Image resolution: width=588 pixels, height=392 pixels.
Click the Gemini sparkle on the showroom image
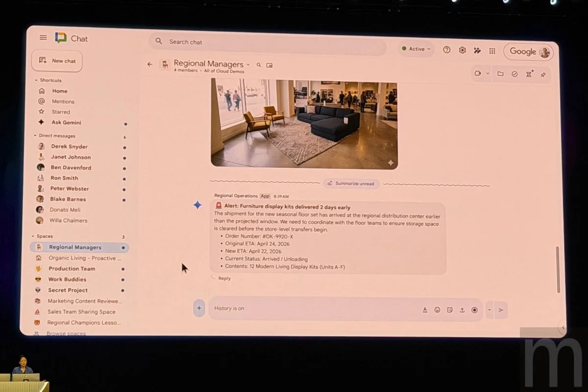(391, 163)
